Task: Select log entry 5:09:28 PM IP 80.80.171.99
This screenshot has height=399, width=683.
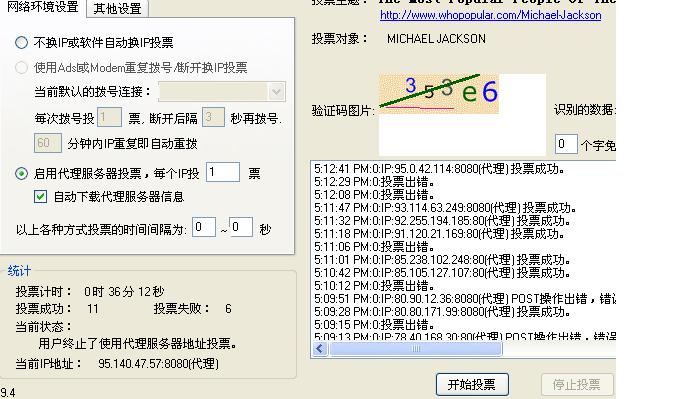Action: [x=442, y=312]
